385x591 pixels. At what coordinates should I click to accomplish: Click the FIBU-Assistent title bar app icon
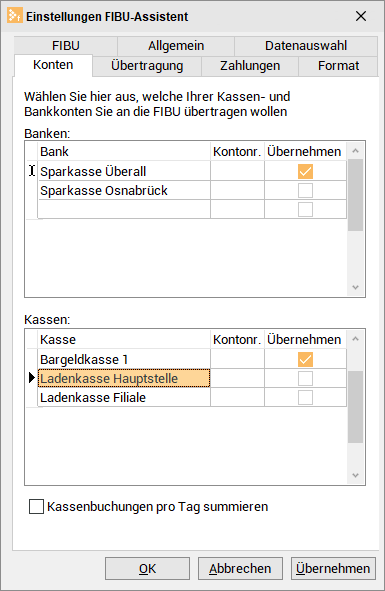coord(15,16)
